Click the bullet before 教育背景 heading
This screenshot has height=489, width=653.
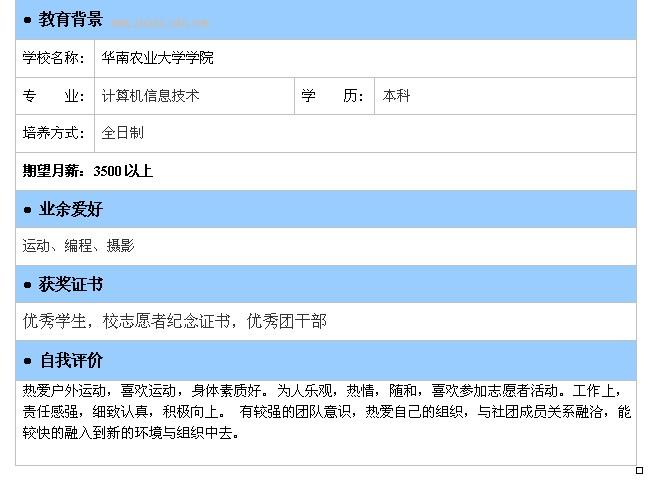coord(28,20)
